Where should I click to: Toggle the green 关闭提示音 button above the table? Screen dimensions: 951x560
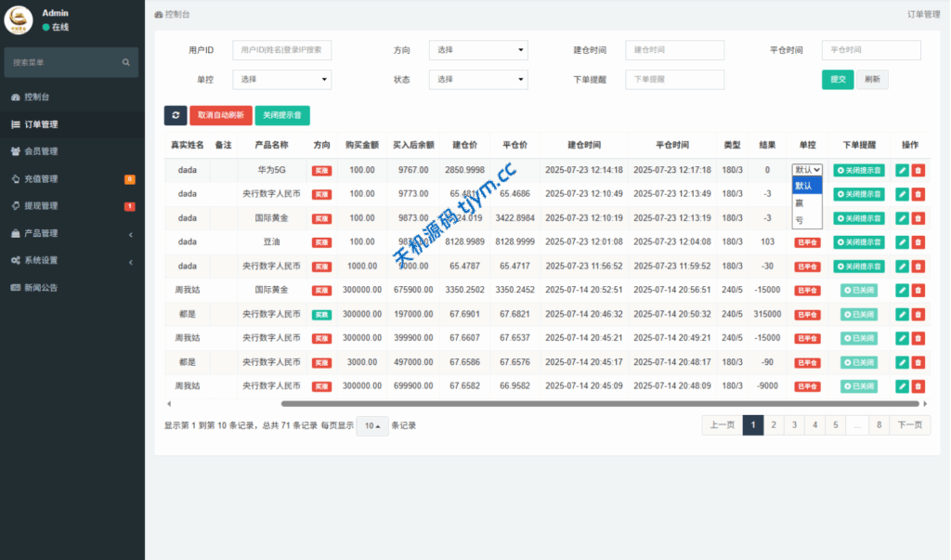(x=282, y=115)
